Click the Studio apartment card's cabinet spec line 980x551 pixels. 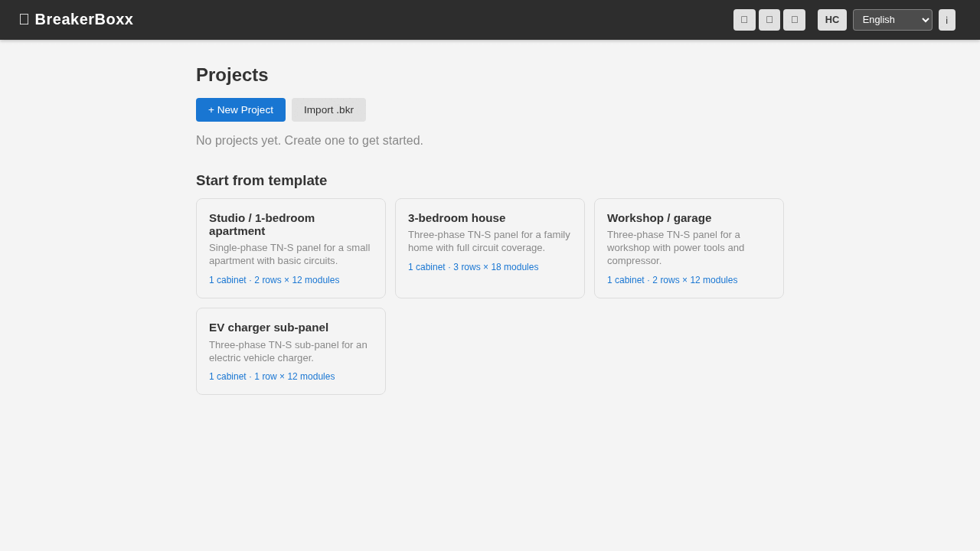(274, 280)
